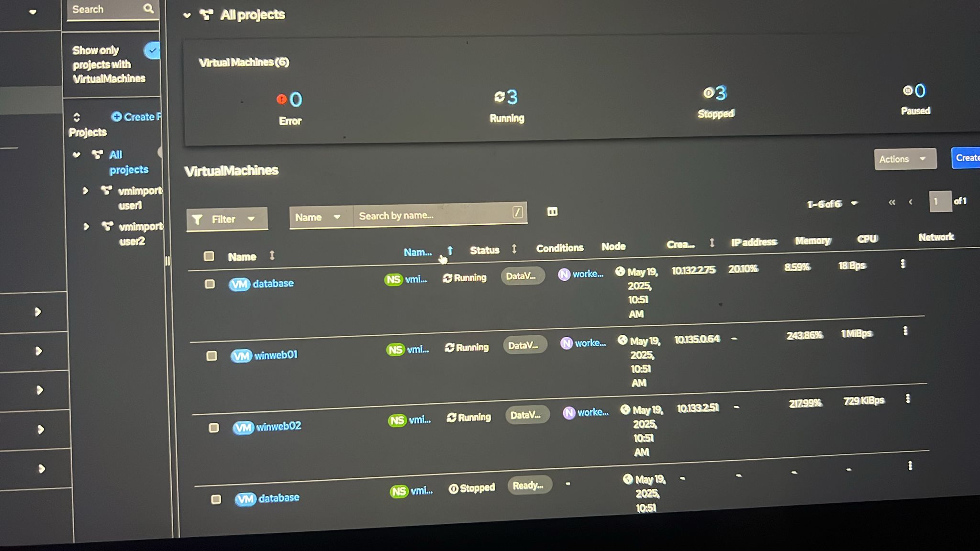
Task: Open kebab menu for winweb02 row
Action: coord(907,399)
